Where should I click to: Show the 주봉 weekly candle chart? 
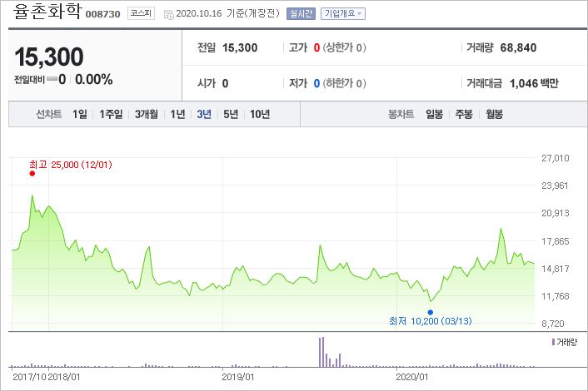(464, 114)
